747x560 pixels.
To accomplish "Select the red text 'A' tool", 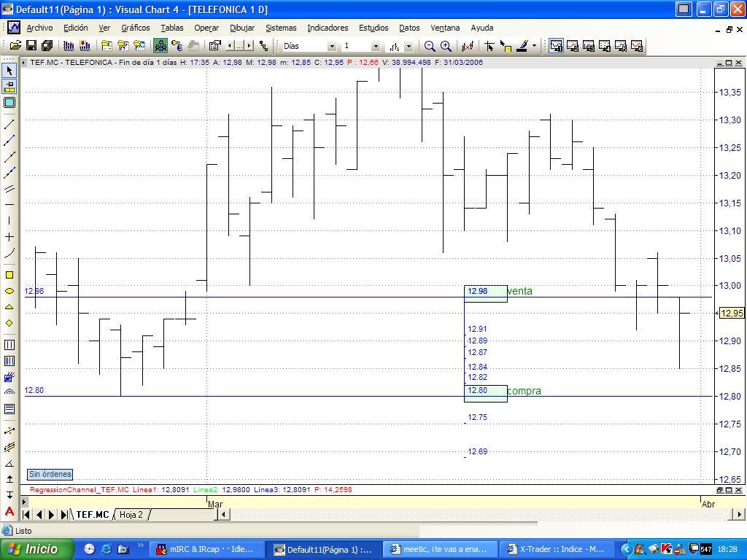I will pyautogui.click(x=9, y=511).
